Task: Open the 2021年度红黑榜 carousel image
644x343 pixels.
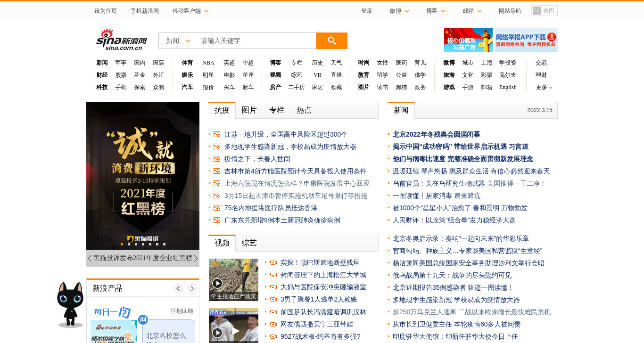Action: click(x=143, y=176)
